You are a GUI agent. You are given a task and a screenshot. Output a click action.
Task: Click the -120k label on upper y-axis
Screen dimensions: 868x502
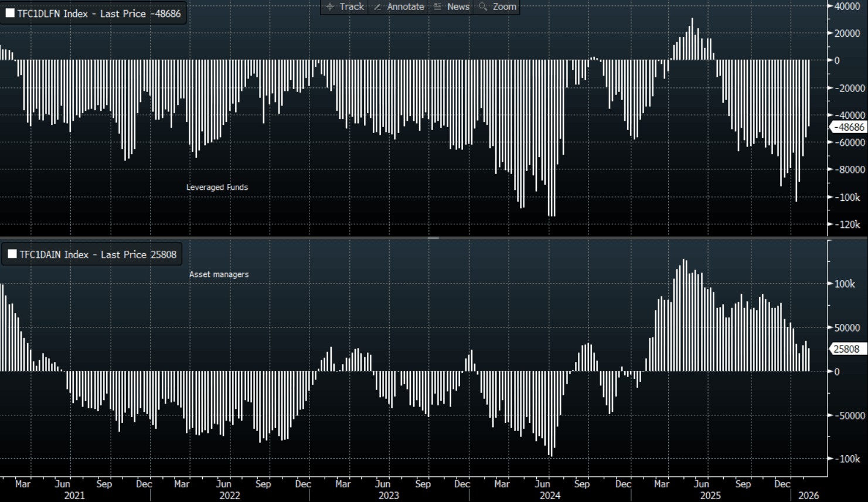pos(850,224)
